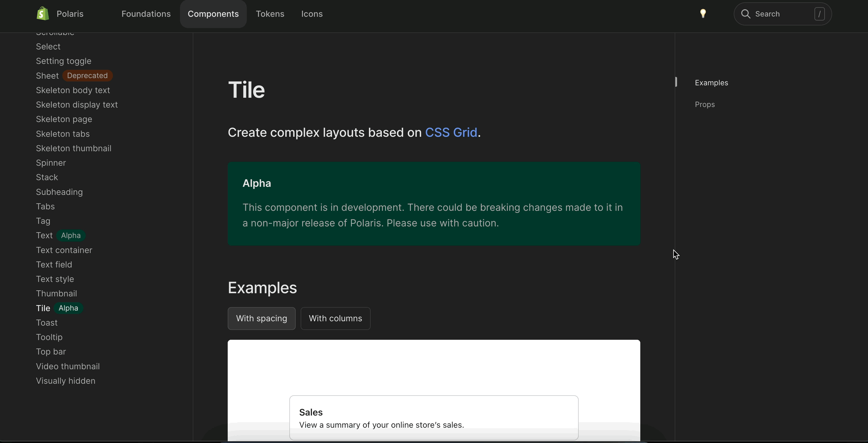Select the With columns example button
The image size is (868, 443).
(x=335, y=318)
